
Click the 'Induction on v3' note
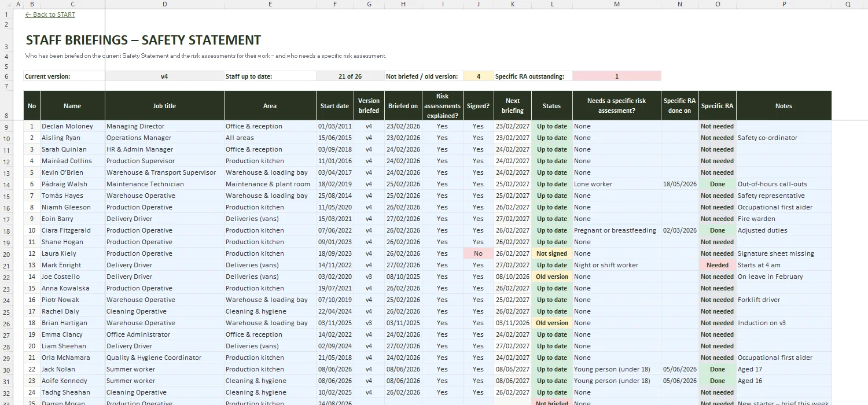[784, 323]
